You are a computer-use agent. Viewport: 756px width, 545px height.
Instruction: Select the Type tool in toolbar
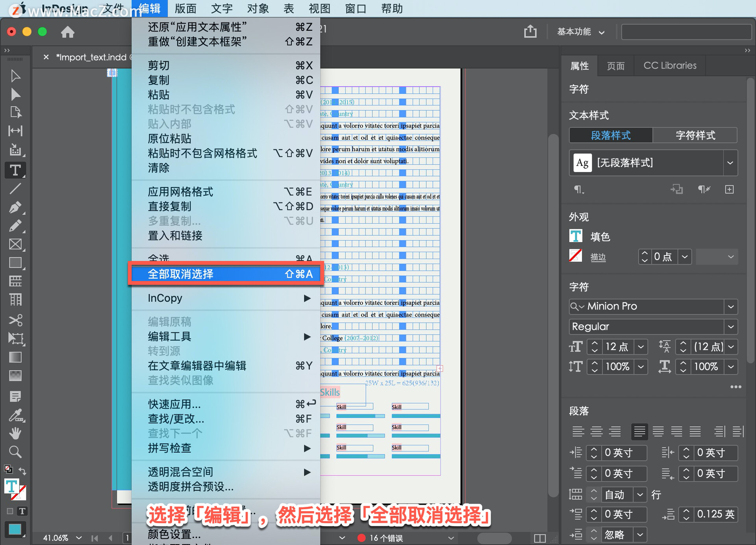coord(15,170)
